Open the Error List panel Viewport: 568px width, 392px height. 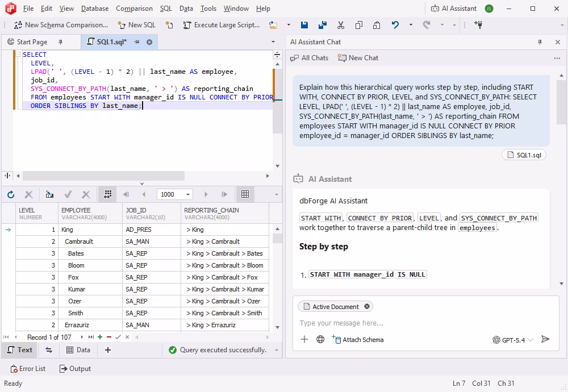point(28,369)
